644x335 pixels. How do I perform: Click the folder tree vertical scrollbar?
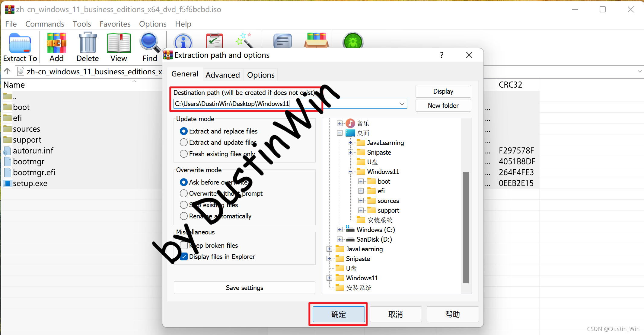(466, 227)
